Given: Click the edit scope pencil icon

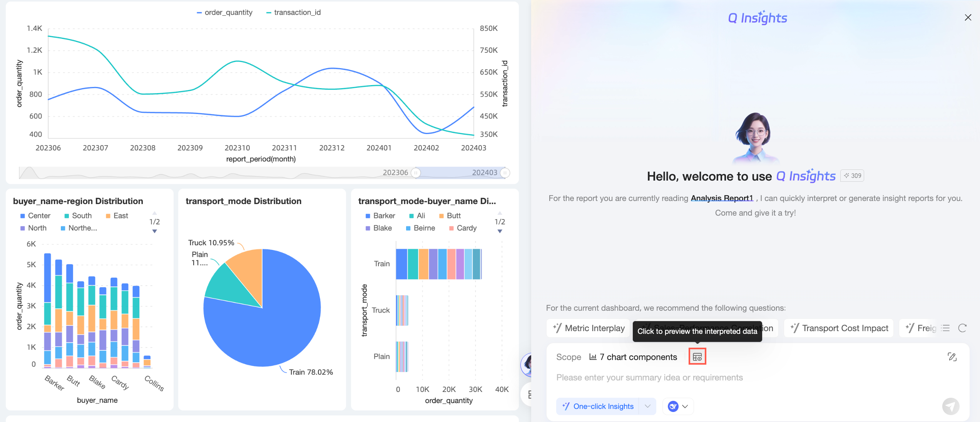Looking at the screenshot, I should click(952, 357).
